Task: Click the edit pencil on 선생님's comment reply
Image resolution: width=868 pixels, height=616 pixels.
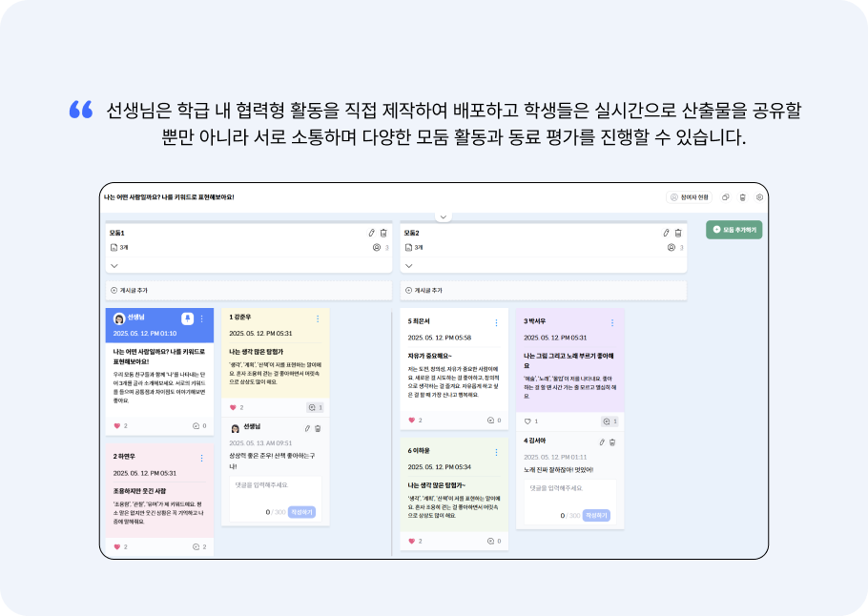Action: tap(308, 427)
